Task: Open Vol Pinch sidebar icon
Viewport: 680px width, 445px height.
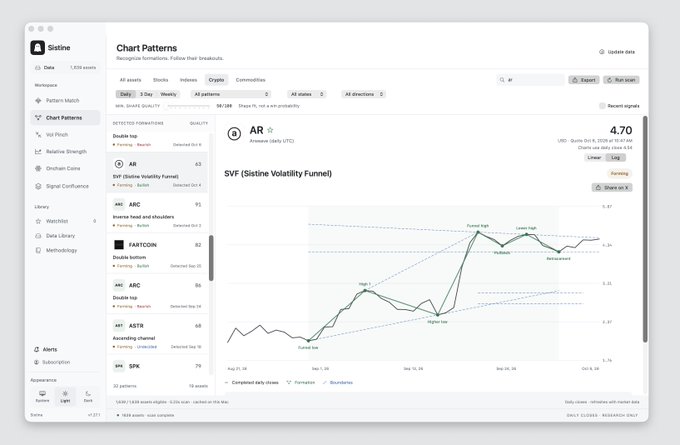Action: coord(38,134)
